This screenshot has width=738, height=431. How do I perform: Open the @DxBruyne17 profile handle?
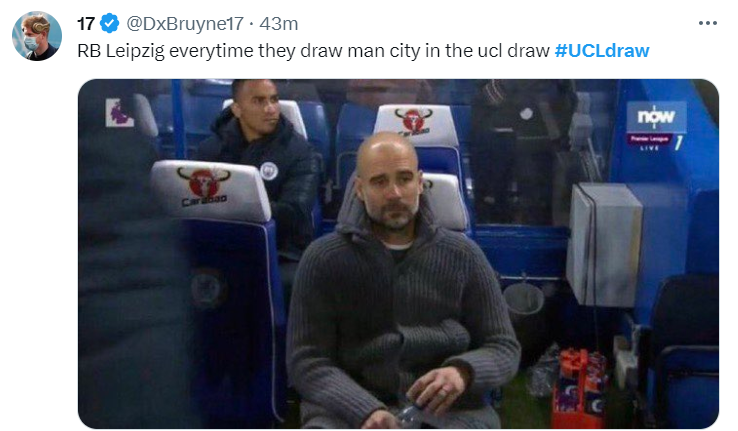[x=184, y=24]
